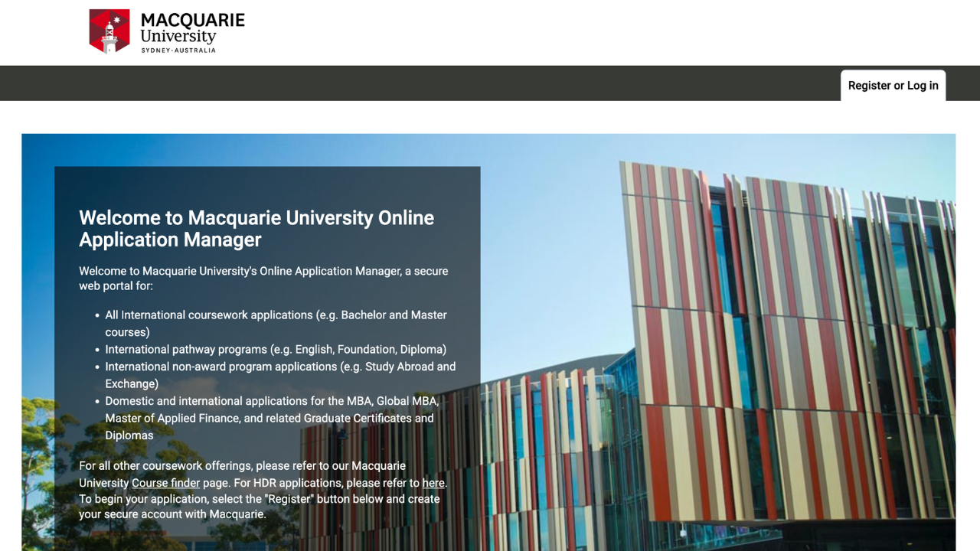This screenshot has width=980, height=551.
Task: Click the Macquarie University crest logo
Action: 109,31
